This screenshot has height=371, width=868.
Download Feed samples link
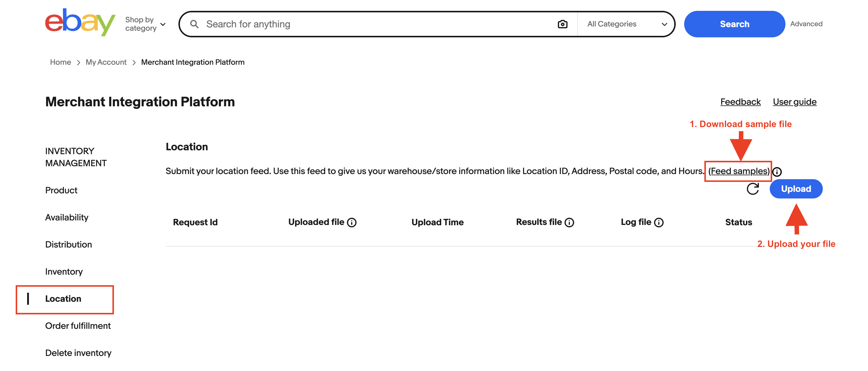click(739, 171)
